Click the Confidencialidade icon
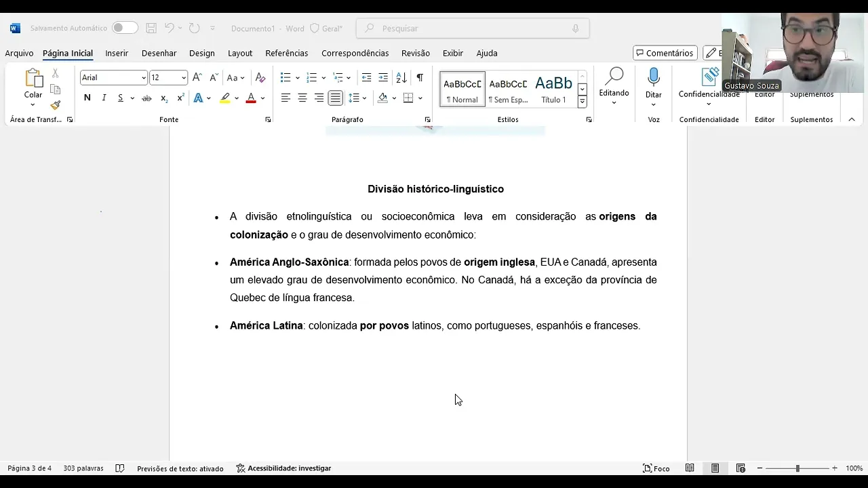The width and height of the screenshot is (868, 488). click(x=709, y=77)
